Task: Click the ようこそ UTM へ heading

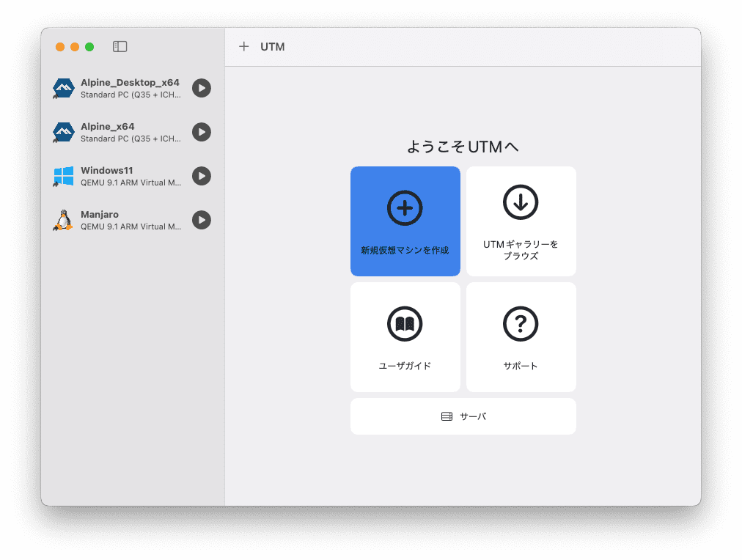Action: 463,147
